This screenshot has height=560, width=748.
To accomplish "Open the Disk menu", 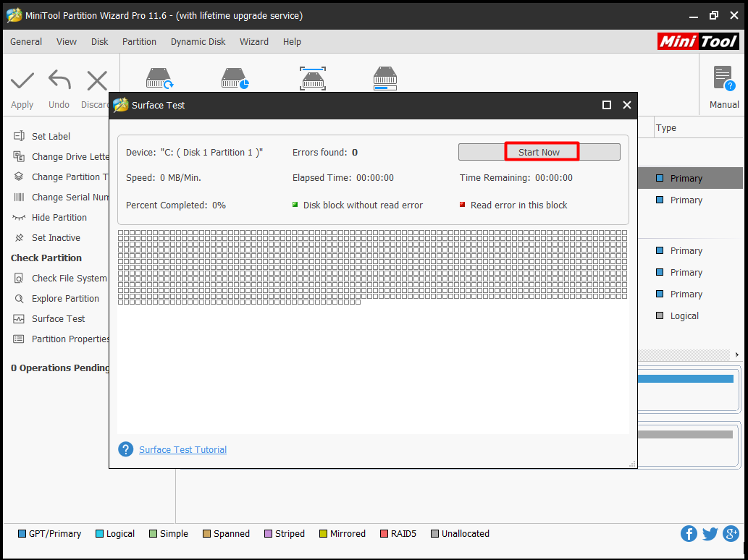I will pyautogui.click(x=100, y=41).
